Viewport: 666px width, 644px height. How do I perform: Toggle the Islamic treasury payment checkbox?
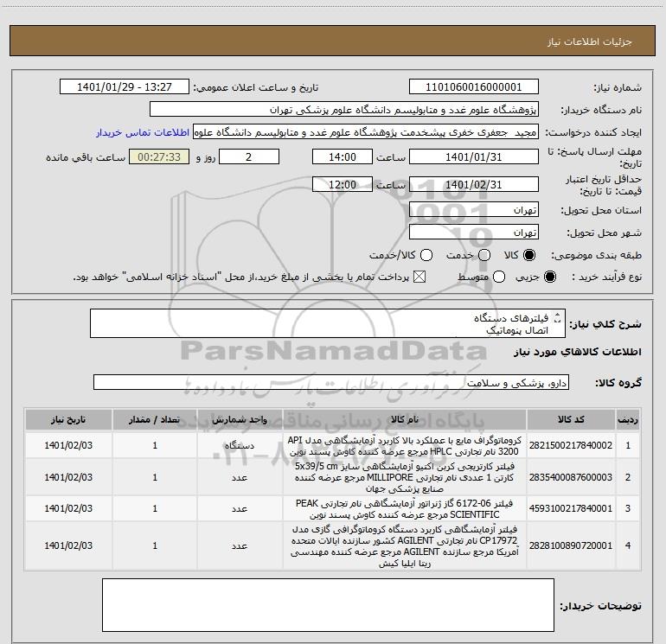pyautogui.click(x=419, y=277)
